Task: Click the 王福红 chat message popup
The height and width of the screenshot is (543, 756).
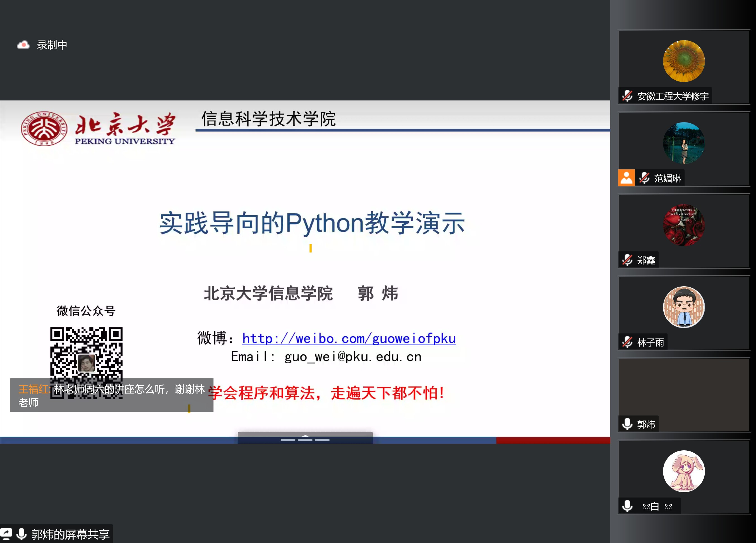Action: click(x=111, y=395)
